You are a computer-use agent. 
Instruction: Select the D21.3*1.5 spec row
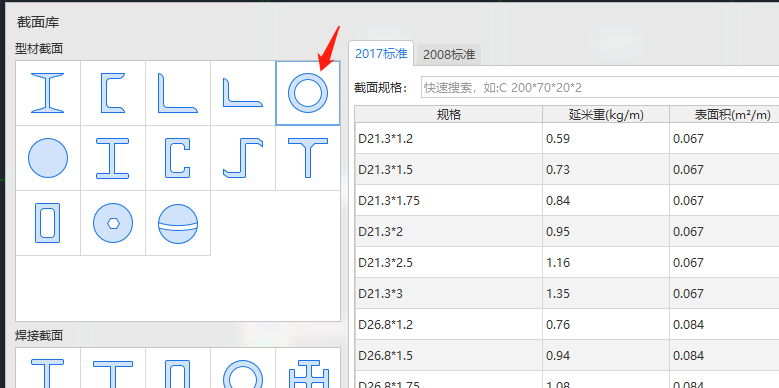click(567, 169)
